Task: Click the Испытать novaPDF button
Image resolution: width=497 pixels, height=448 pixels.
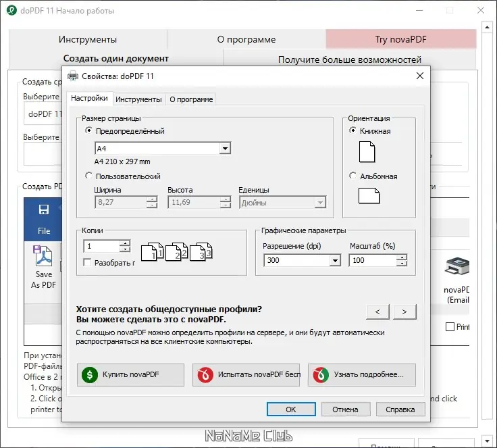Action: click(246, 375)
